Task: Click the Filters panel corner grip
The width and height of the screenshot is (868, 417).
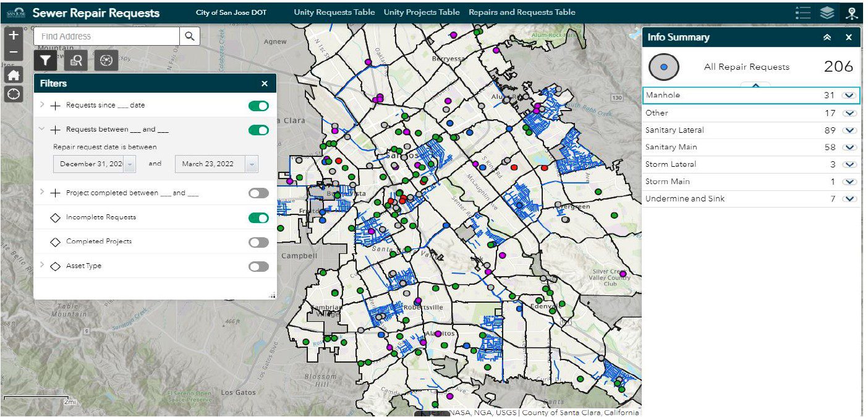Action: coord(273,296)
